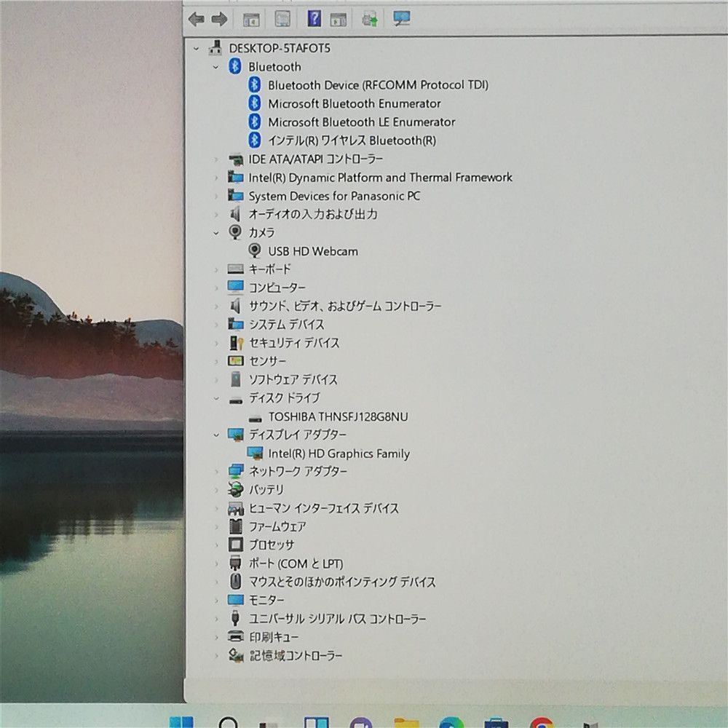Click the Intel HD Graphics Family icon
728x728 pixels.
coord(255,453)
